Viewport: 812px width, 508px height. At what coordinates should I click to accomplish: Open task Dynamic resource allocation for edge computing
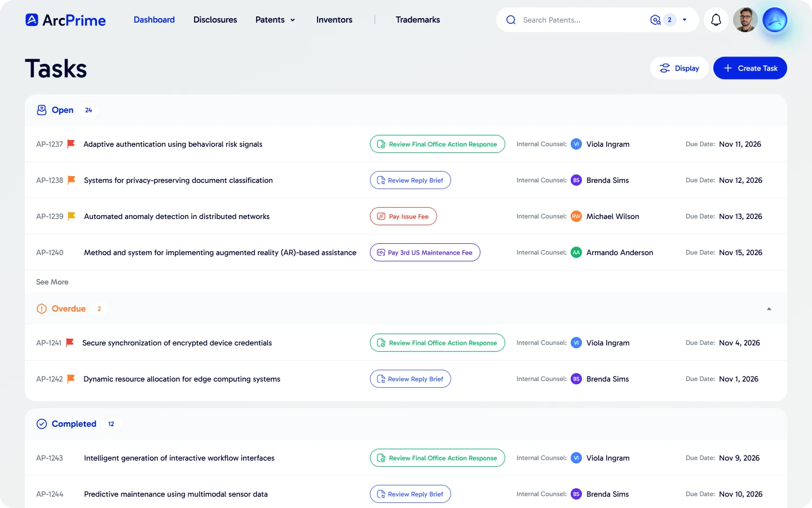click(182, 379)
